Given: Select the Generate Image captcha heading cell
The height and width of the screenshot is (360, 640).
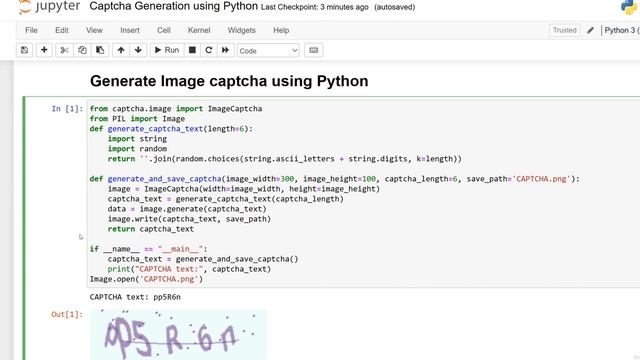Looking at the screenshot, I should (x=229, y=81).
